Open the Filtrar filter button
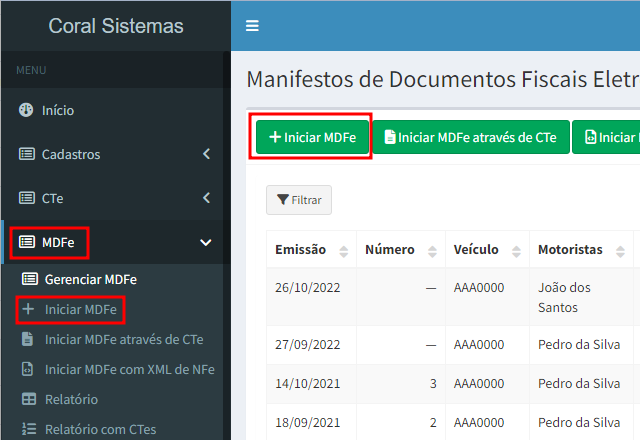 tap(299, 200)
